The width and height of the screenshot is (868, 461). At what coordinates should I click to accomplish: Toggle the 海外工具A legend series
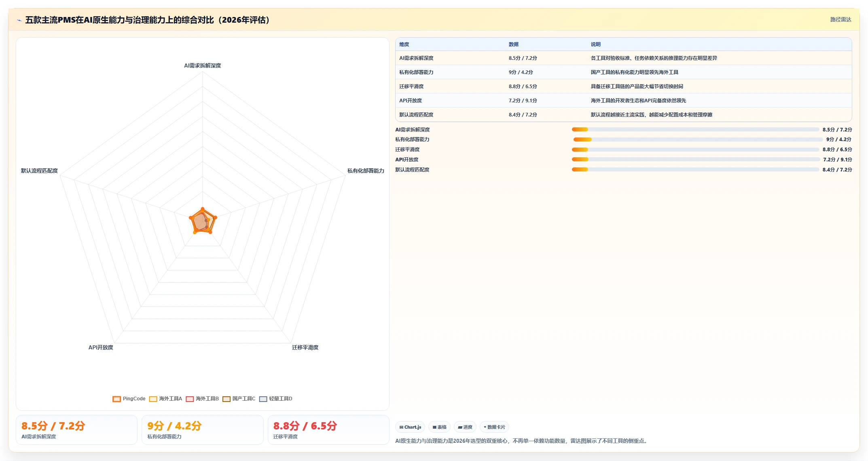pos(165,399)
